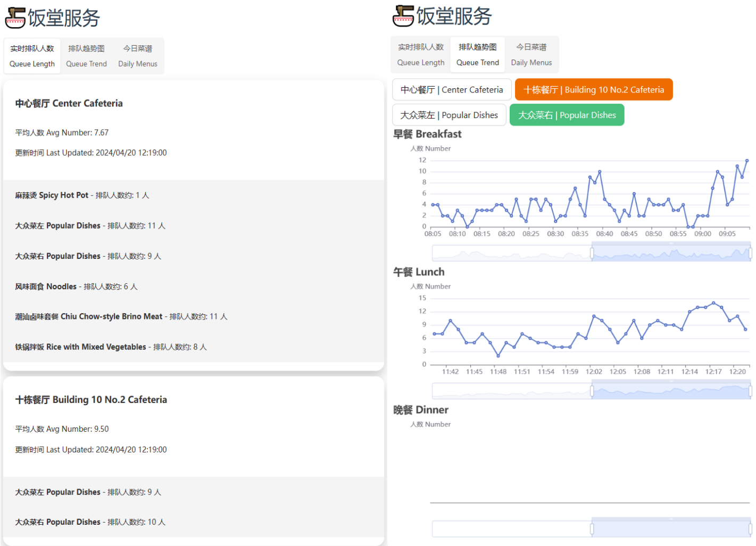Select Queue Length tab in left panel
756x546 pixels.
point(32,56)
